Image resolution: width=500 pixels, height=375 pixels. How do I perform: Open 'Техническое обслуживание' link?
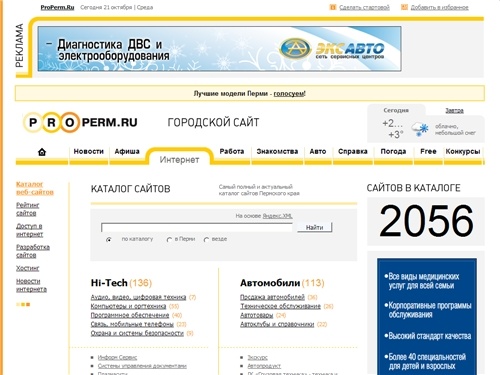point(280,306)
